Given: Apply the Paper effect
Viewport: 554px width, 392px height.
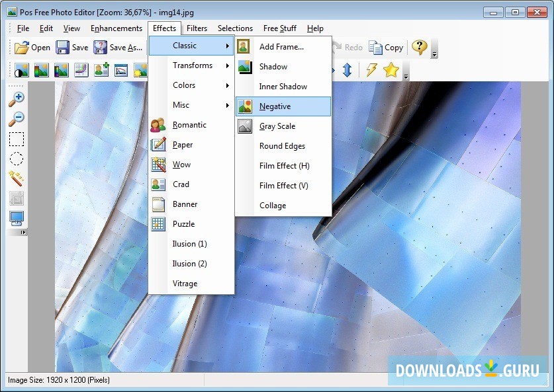Looking at the screenshot, I should tap(191, 145).
